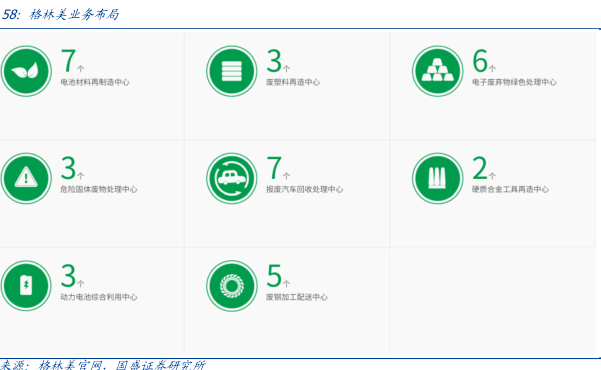Click the number 2 above 硬质合金工具再造中心
Image resolution: width=601 pixels, height=370 pixels.
[x=480, y=168]
